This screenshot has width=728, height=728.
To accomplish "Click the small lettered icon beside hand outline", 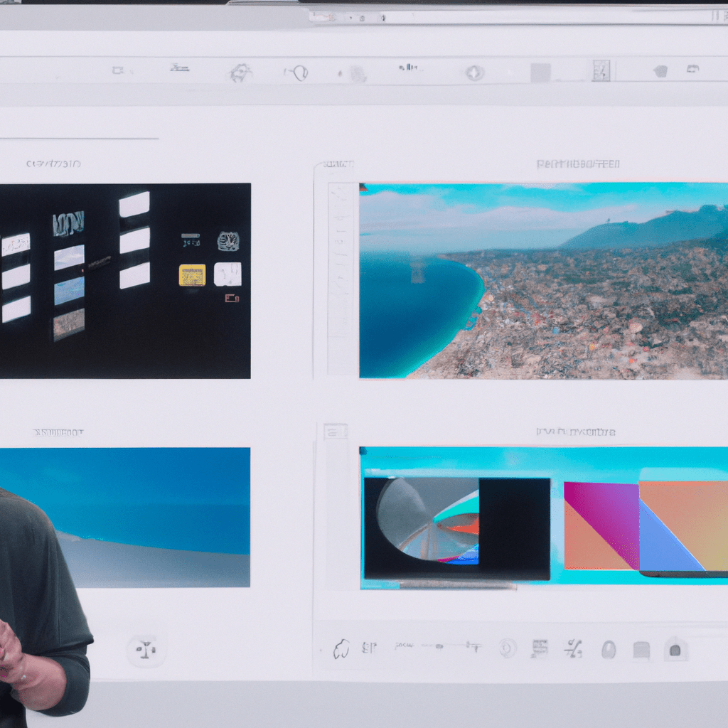I will click(x=369, y=647).
